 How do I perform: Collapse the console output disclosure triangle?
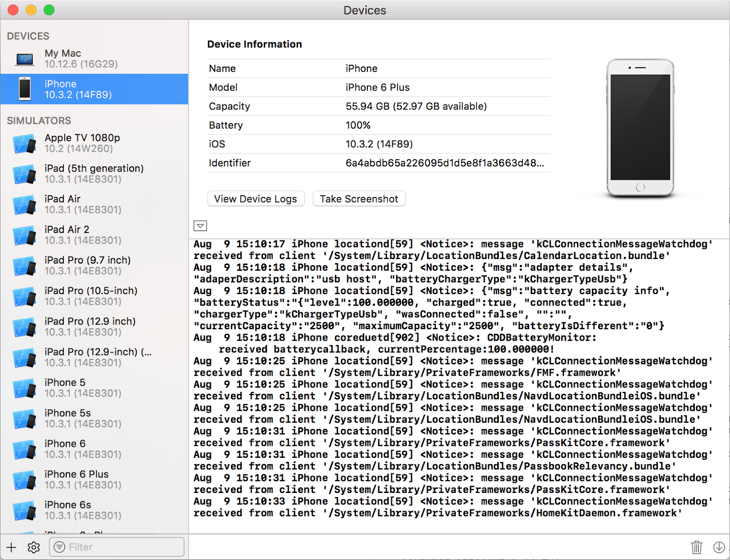(200, 226)
